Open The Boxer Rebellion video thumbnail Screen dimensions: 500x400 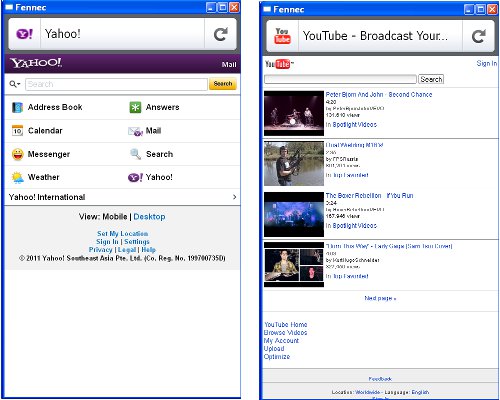coord(294,214)
